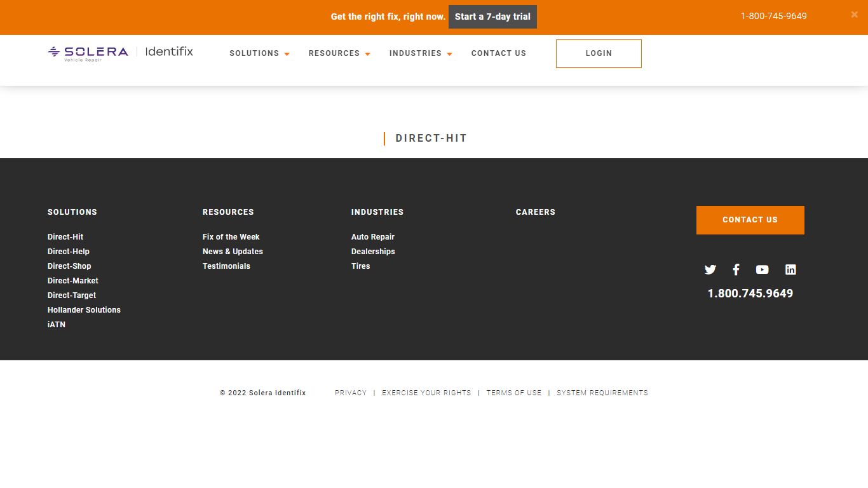Screen dimensions: 868x488
Task: Expand the Industries dropdown arrow
Action: [x=449, y=54]
